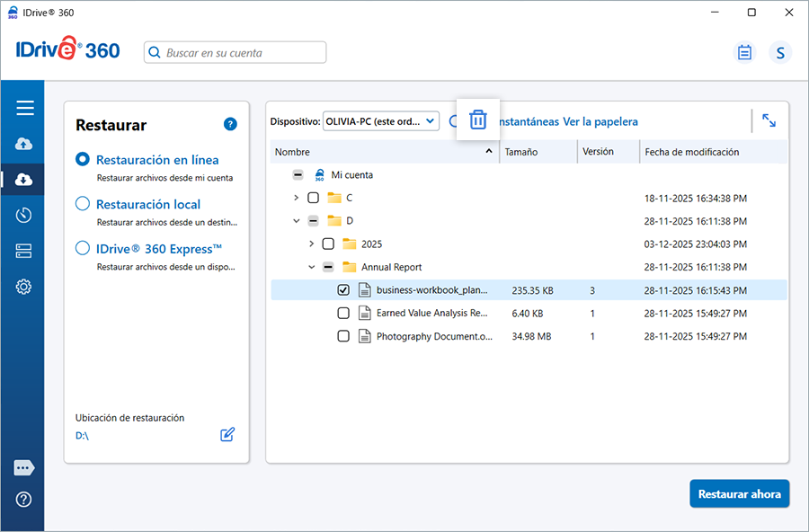The width and height of the screenshot is (809, 532).
Task: Uncheck the business-workbook_plan file checkbox
Action: [x=343, y=289]
